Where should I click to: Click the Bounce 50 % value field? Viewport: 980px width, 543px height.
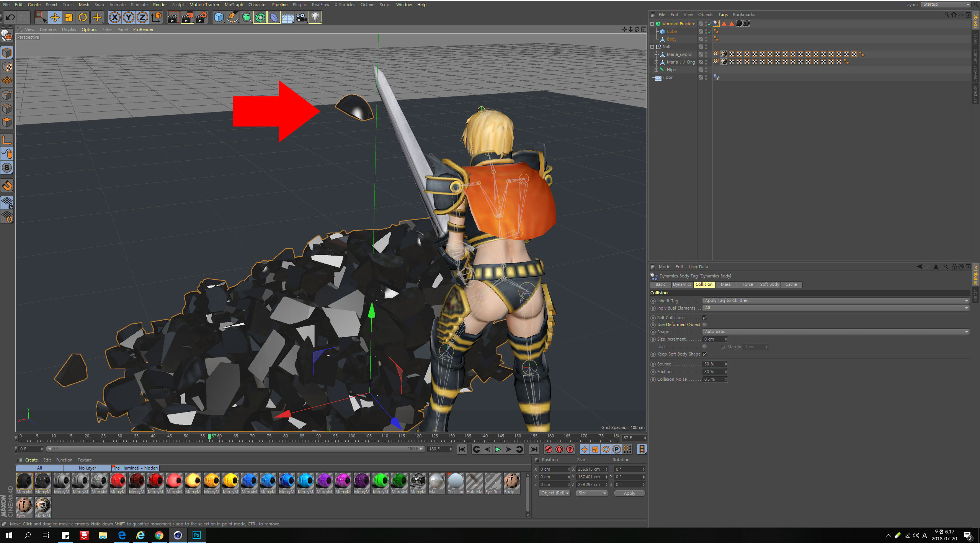point(714,364)
